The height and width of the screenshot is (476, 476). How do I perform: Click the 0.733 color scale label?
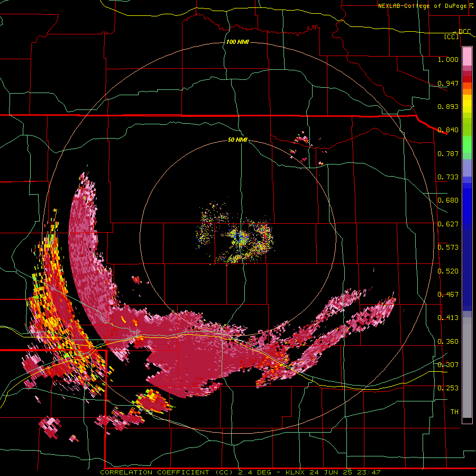click(x=448, y=177)
